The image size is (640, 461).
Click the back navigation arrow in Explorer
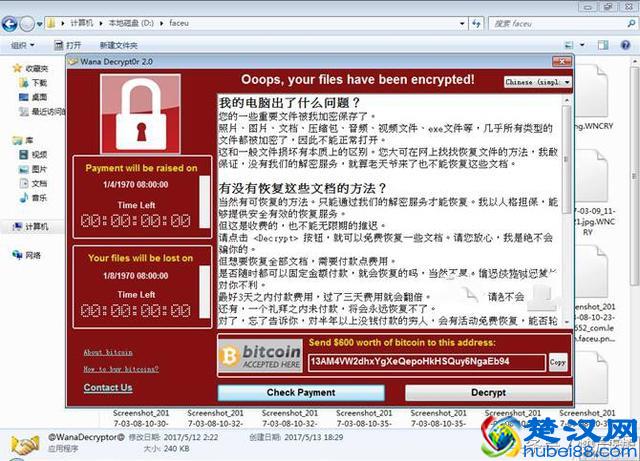click(10, 24)
